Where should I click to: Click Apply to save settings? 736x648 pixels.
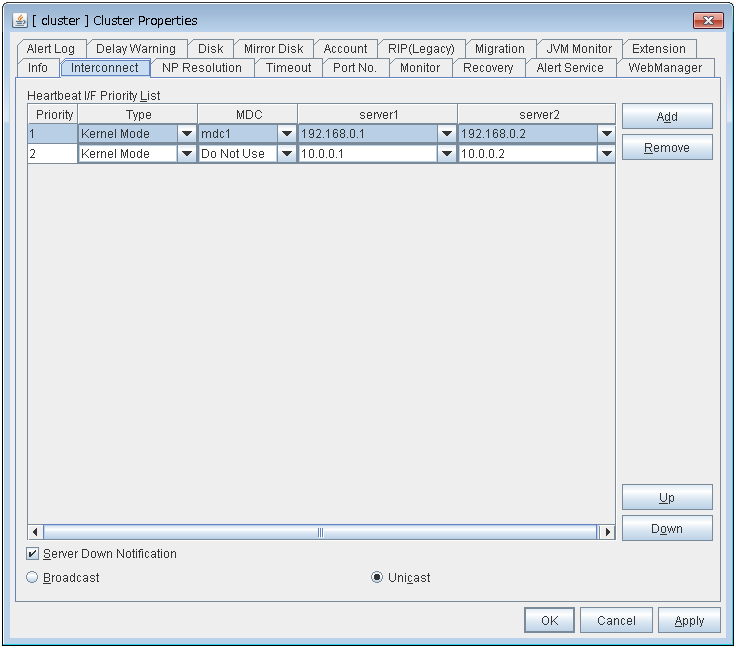689,621
